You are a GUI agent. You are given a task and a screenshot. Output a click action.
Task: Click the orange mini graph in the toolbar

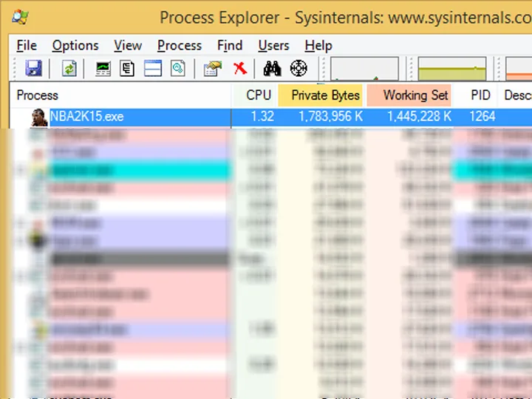[x=519, y=69]
